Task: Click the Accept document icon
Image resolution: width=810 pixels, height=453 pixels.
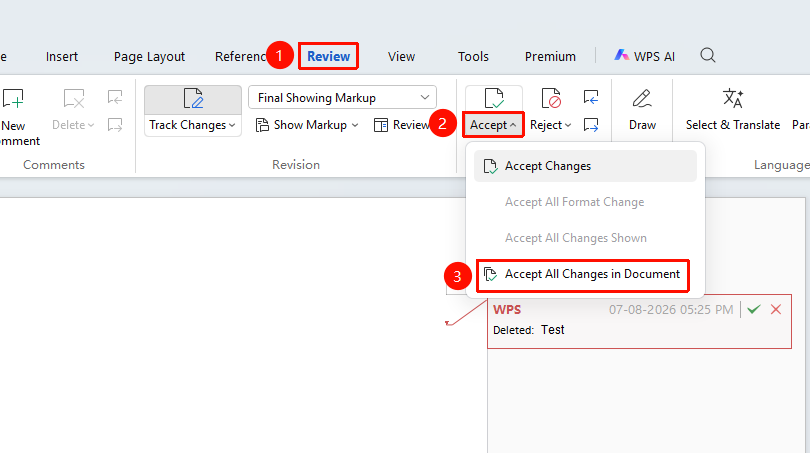Action: pos(494,98)
